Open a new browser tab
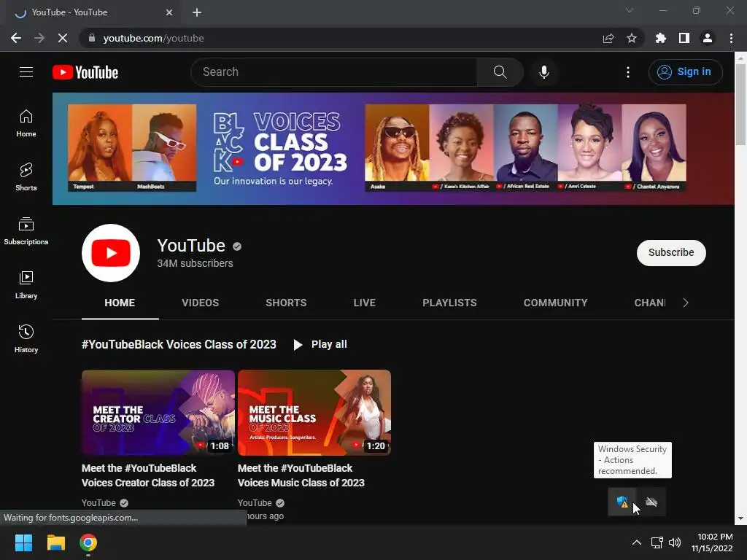This screenshot has width=747, height=560. point(197,12)
